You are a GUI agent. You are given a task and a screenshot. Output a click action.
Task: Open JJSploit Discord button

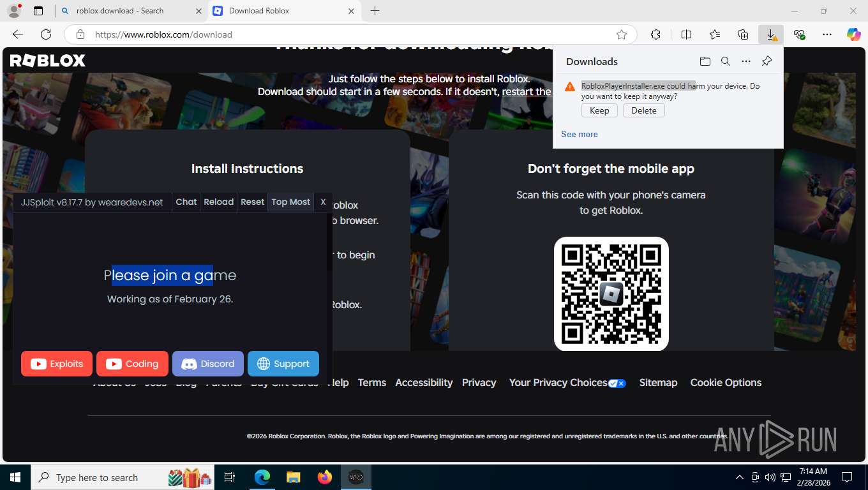(x=208, y=364)
